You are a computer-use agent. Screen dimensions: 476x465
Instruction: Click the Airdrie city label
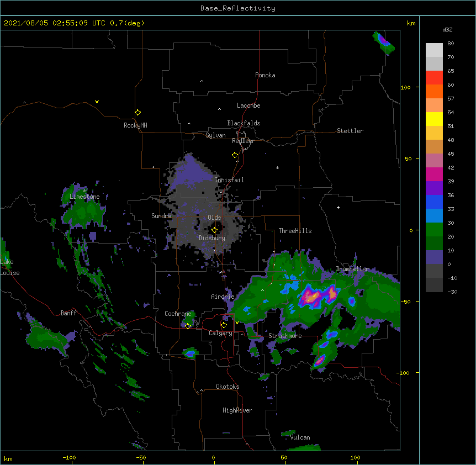[223, 297]
